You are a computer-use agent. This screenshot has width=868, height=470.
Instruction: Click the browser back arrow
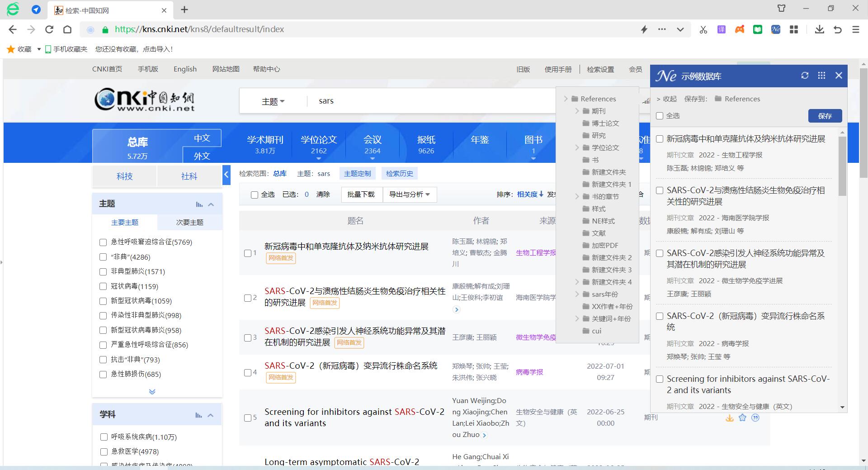point(13,29)
